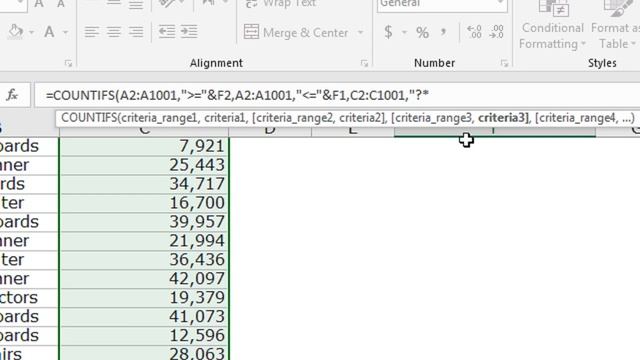Select the cell containing 41,073
This screenshot has width=640, height=360.
pyautogui.click(x=144, y=316)
